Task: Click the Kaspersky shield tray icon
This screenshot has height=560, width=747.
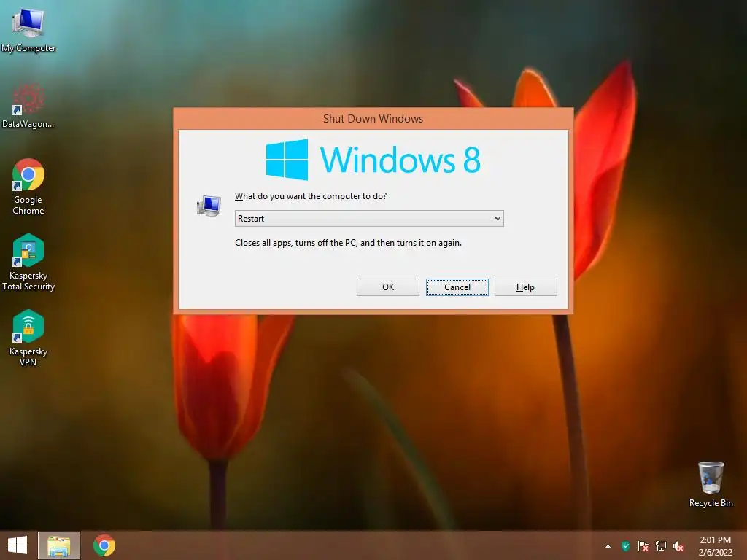Action: [x=625, y=546]
